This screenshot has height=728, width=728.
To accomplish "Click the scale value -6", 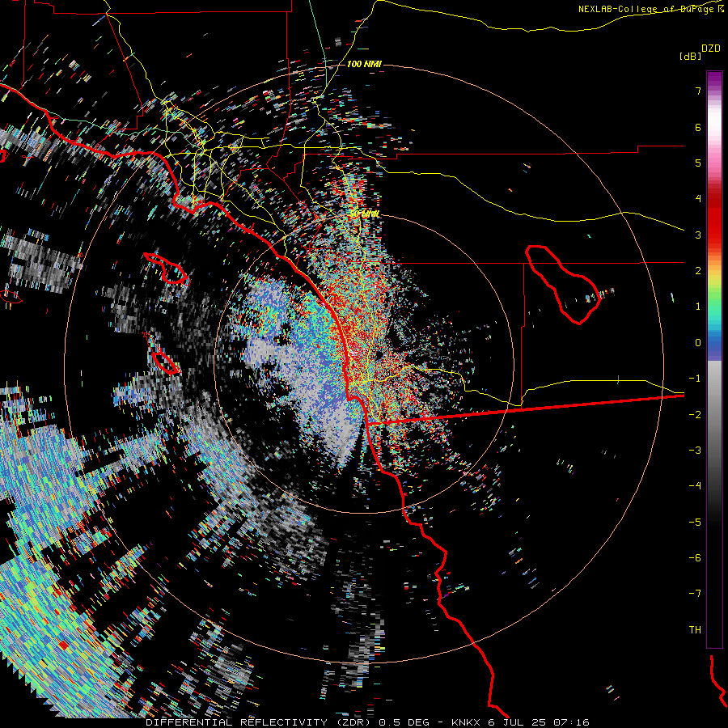I will click(695, 557).
